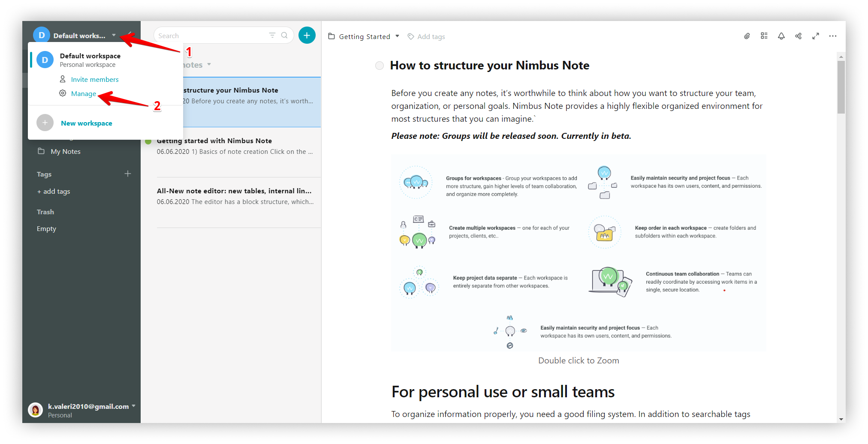Select Default workspace Personal workspace entry

pos(105,60)
